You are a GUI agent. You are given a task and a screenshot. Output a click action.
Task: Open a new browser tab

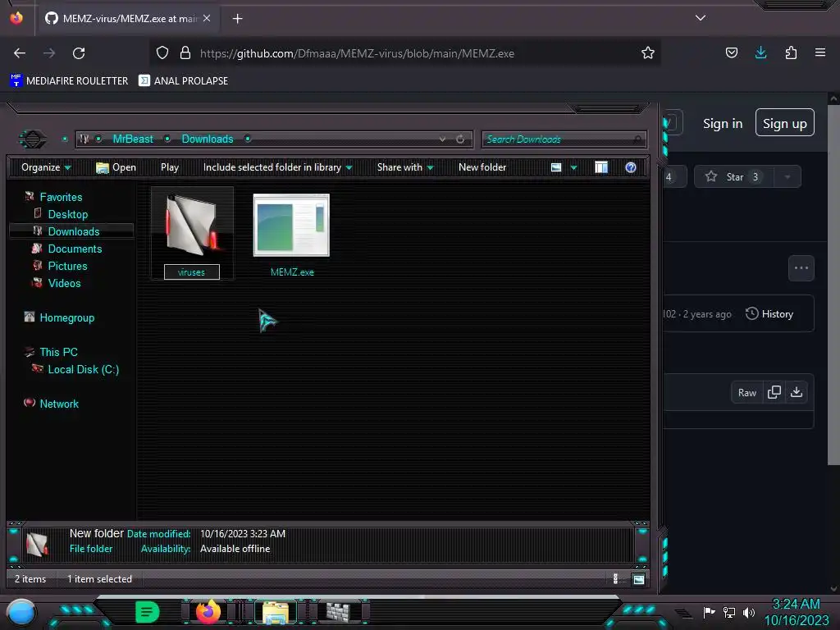(237, 19)
